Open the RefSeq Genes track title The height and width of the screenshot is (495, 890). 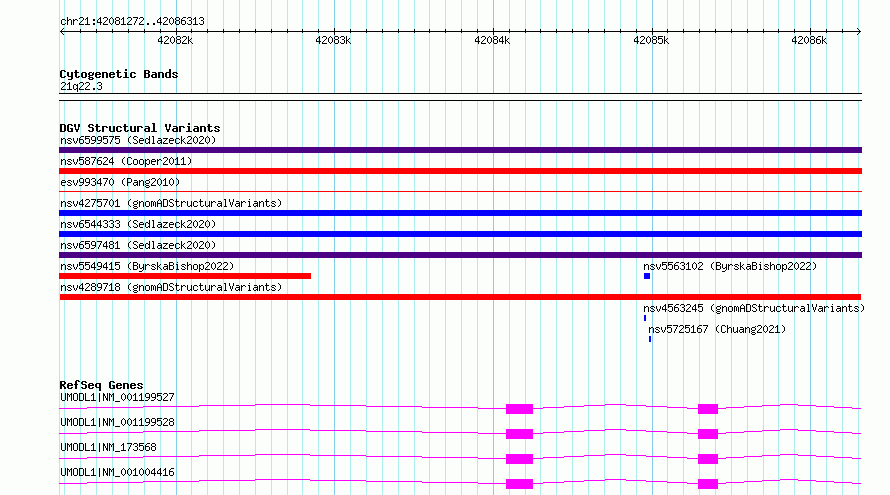pos(101,385)
